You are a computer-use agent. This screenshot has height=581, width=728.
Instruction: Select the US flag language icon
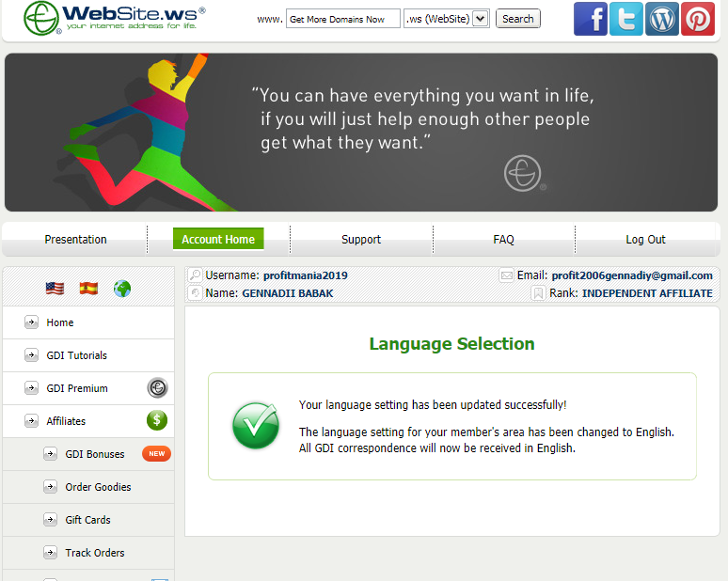coord(55,289)
